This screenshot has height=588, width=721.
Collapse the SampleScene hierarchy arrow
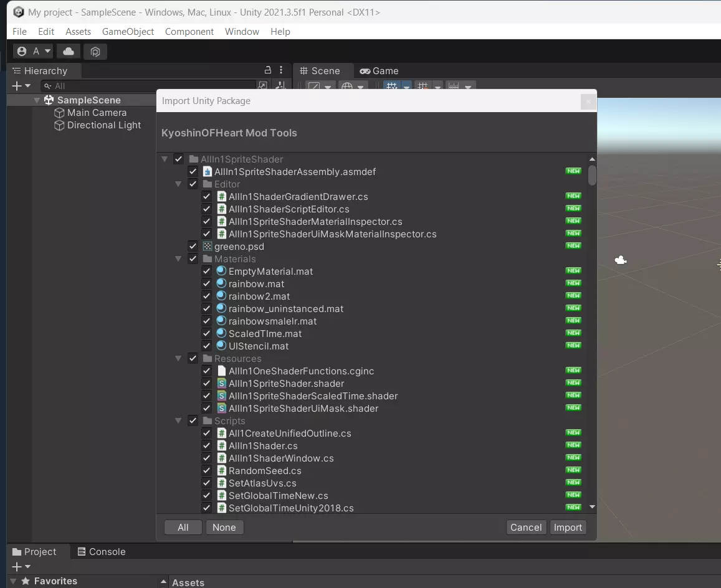[x=37, y=100]
